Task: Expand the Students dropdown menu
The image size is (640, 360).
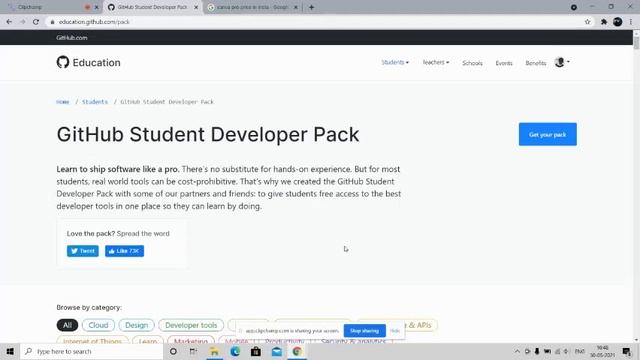Action: coord(395,62)
